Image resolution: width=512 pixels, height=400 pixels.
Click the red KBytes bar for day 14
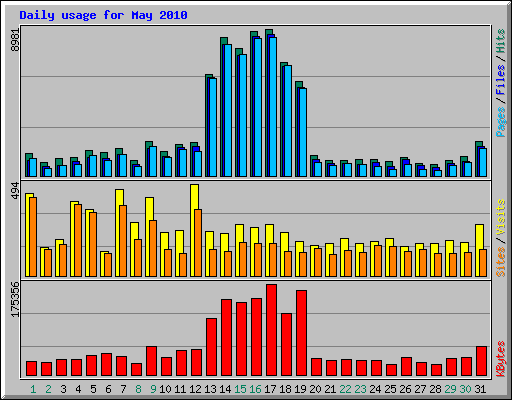click(226, 338)
